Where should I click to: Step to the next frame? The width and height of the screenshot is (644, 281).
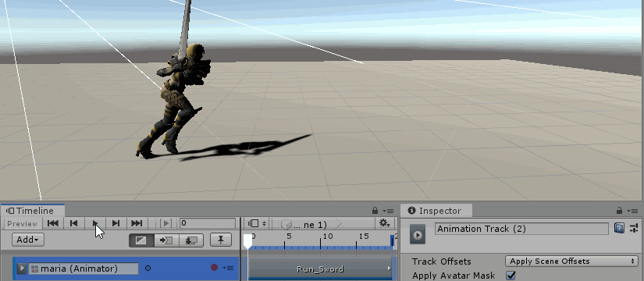coord(116,223)
